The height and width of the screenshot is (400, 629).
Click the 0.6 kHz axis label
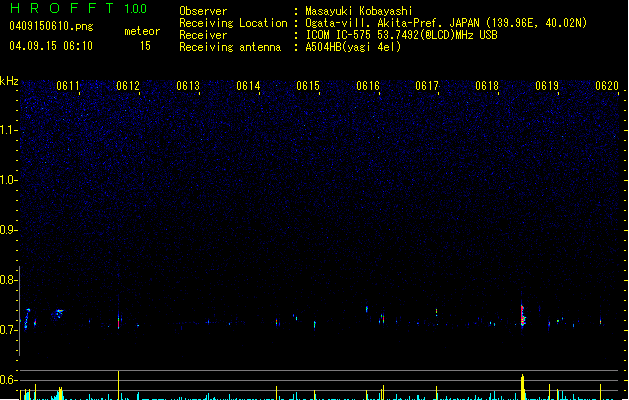[x=8, y=380]
